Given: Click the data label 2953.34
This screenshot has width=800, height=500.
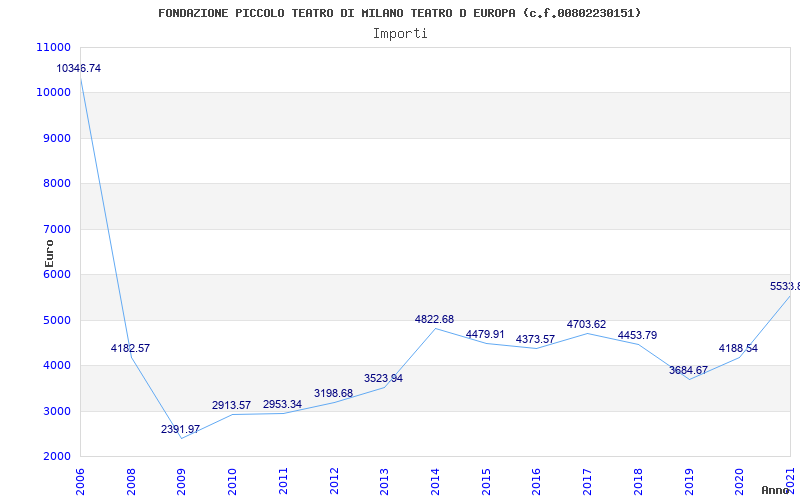Looking at the screenshot, I should 282,405.
